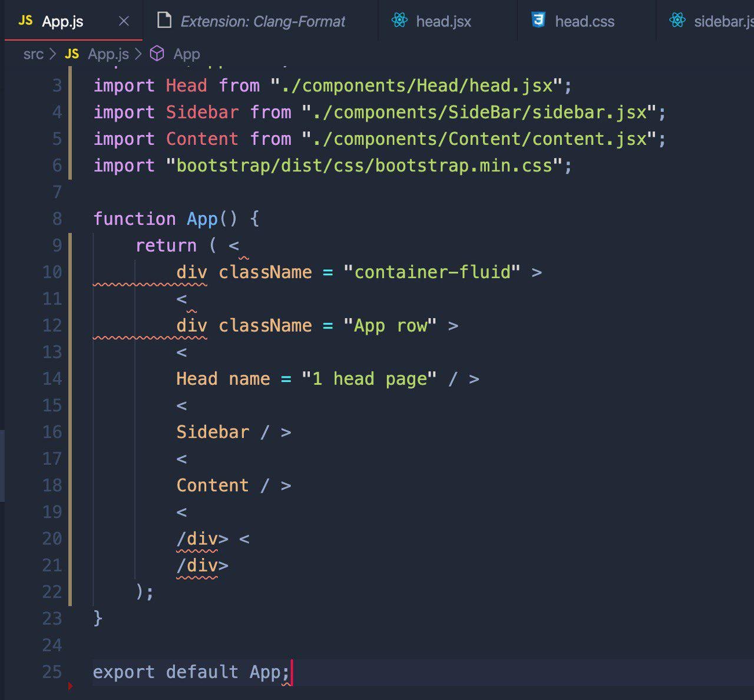Switch to the head.css tab
Screen dimensions: 754x700
coord(584,22)
